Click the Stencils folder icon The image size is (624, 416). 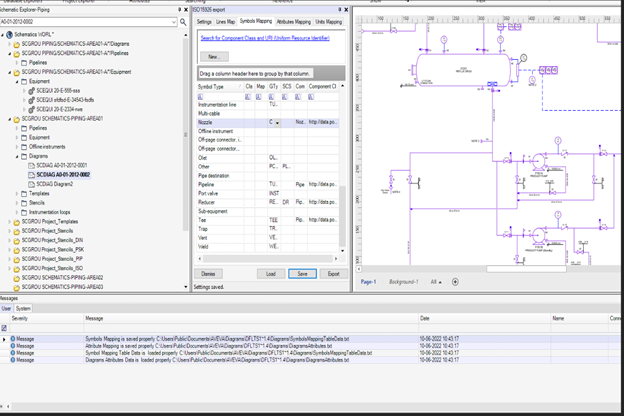[24, 203]
